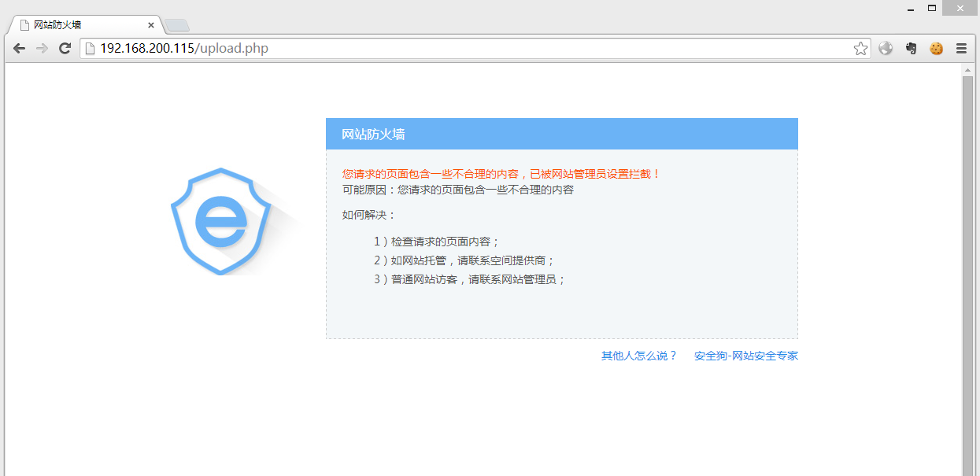The height and width of the screenshot is (476, 980).
Task: Select the 网站防火墙 browser tab
Action: coord(84,25)
